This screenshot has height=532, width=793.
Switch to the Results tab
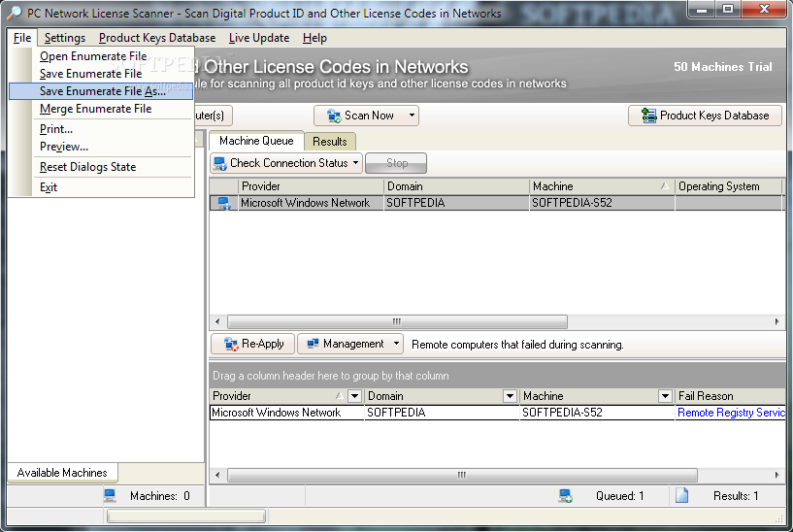pyautogui.click(x=330, y=142)
